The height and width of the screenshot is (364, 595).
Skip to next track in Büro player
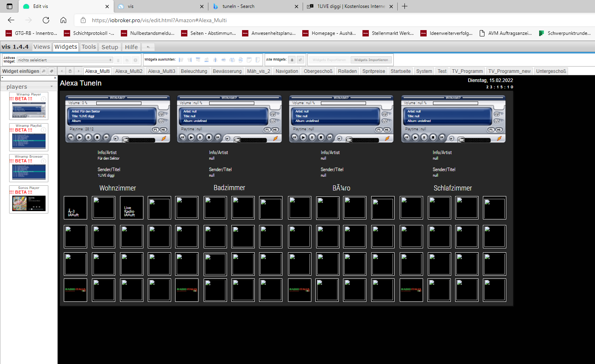coord(330,137)
